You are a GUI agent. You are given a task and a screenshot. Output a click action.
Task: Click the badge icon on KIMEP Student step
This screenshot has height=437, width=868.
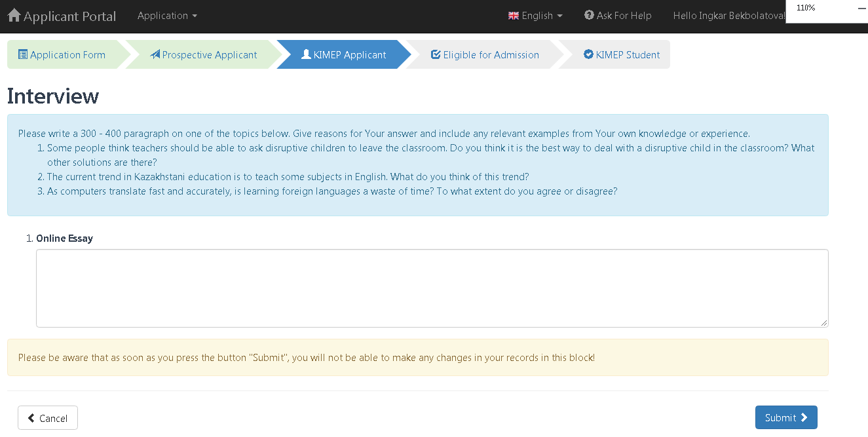coord(588,54)
